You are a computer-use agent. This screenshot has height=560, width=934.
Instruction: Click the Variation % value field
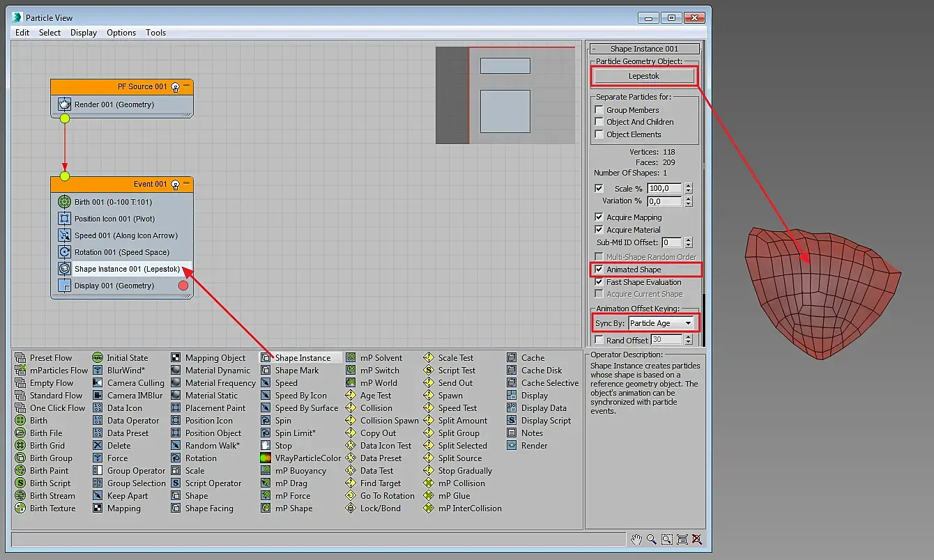664,201
